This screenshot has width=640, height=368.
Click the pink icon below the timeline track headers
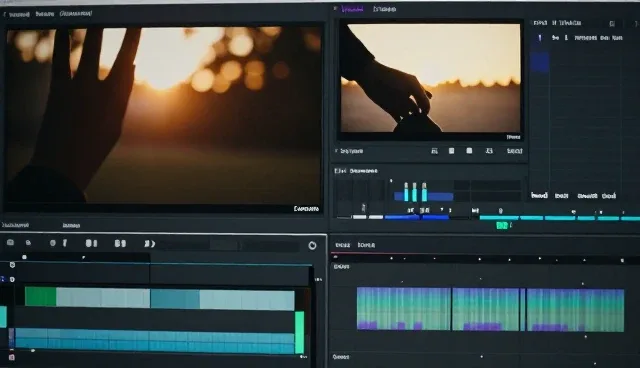[x=11, y=357]
